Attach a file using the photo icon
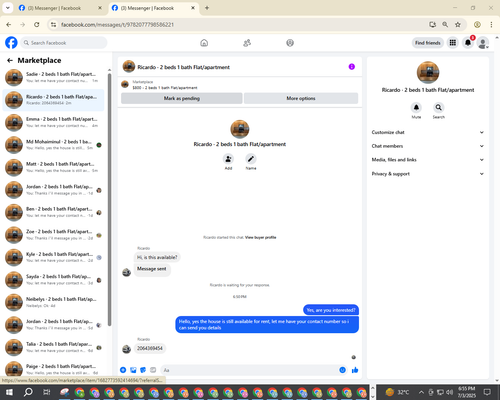This screenshot has height=400, width=500. click(133, 370)
